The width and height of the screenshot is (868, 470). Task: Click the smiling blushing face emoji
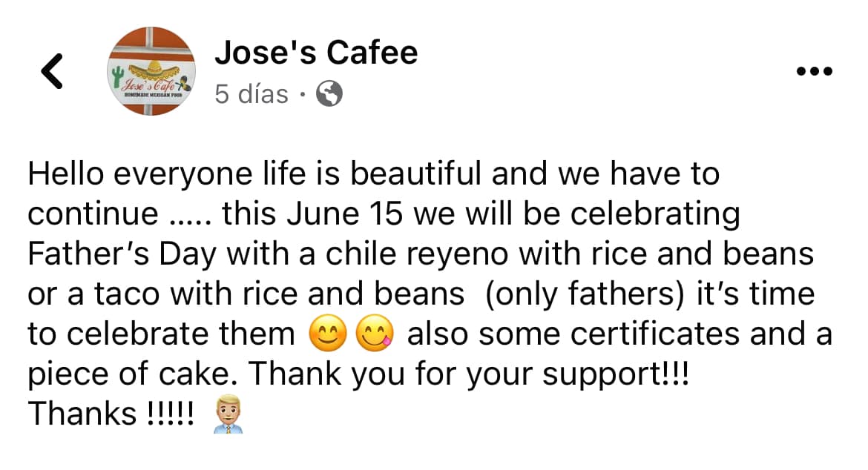coord(328,334)
